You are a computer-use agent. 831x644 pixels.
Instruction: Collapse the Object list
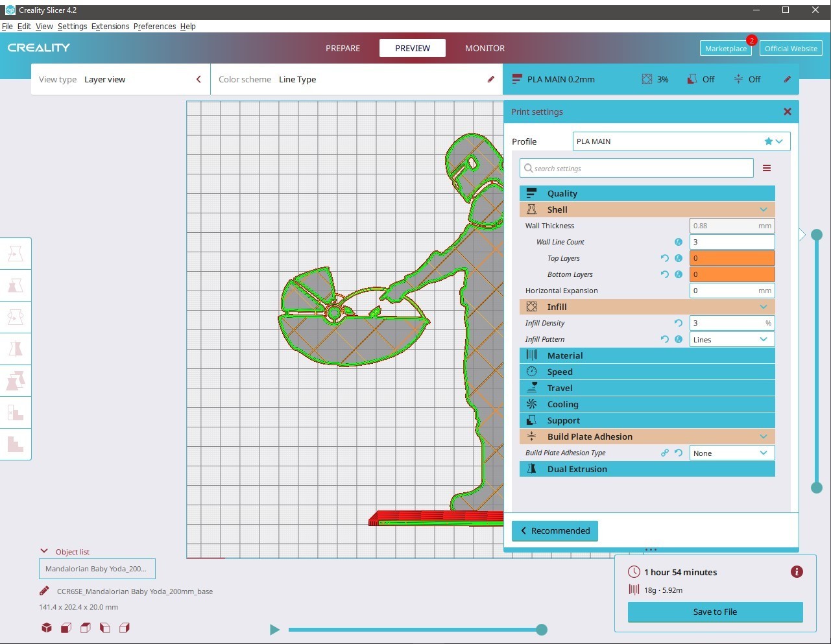point(44,551)
